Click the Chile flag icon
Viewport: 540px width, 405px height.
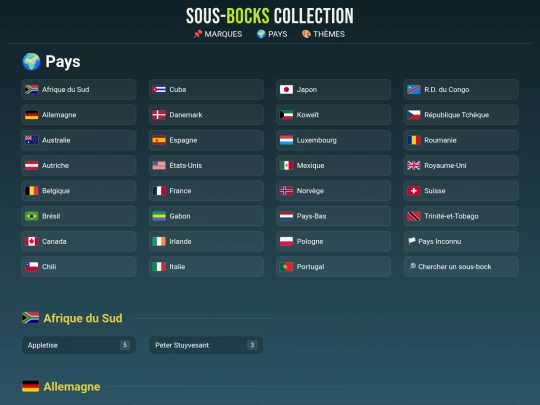(31, 267)
